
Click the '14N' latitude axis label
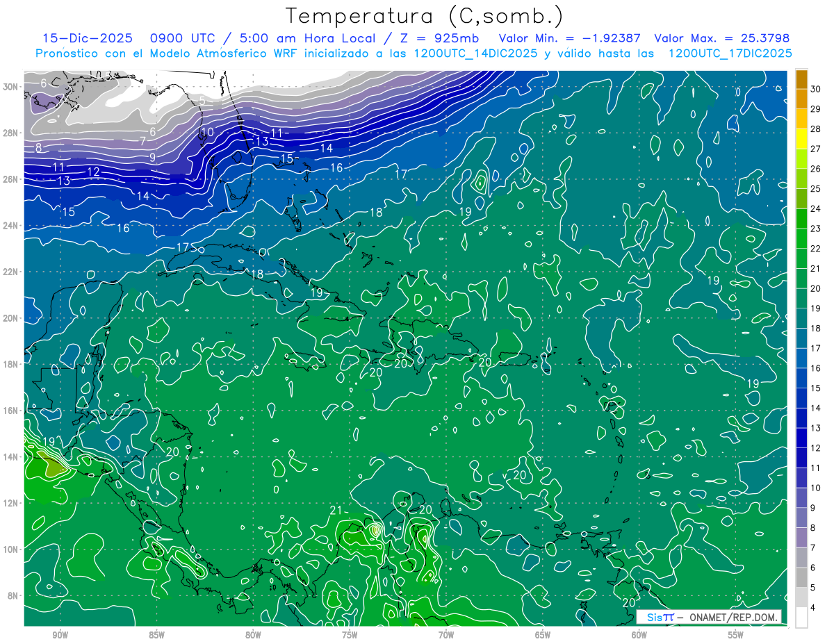pyautogui.click(x=11, y=457)
